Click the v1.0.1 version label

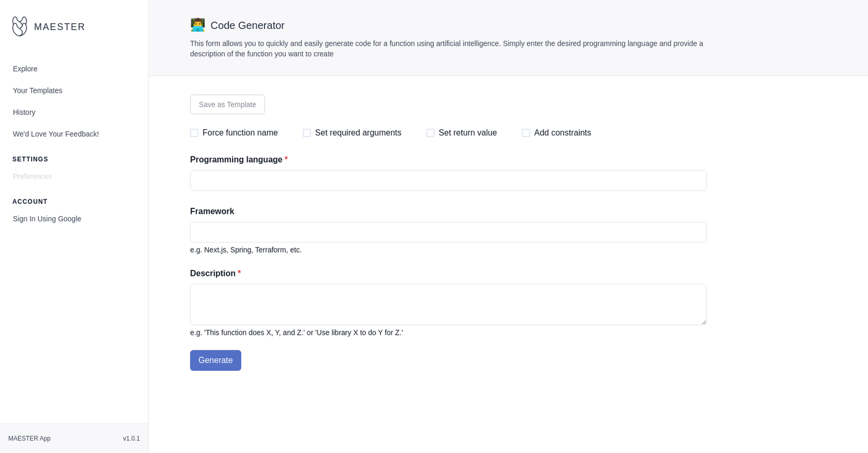[131, 439]
